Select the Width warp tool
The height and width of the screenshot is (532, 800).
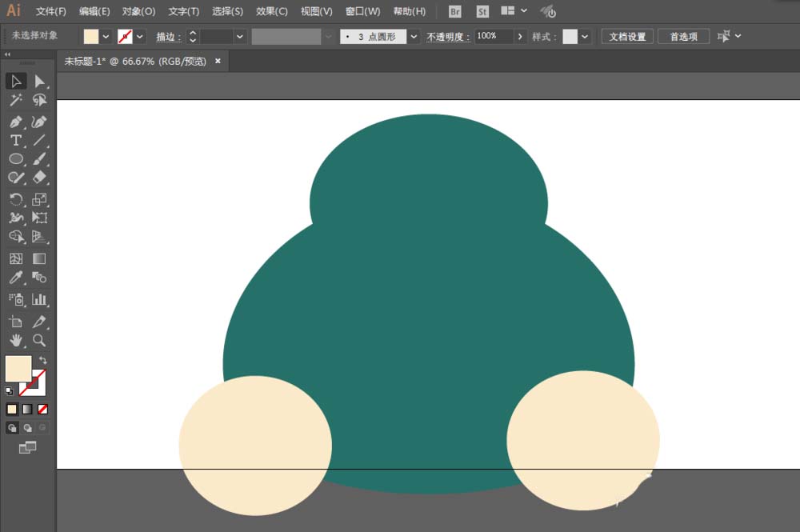point(16,218)
